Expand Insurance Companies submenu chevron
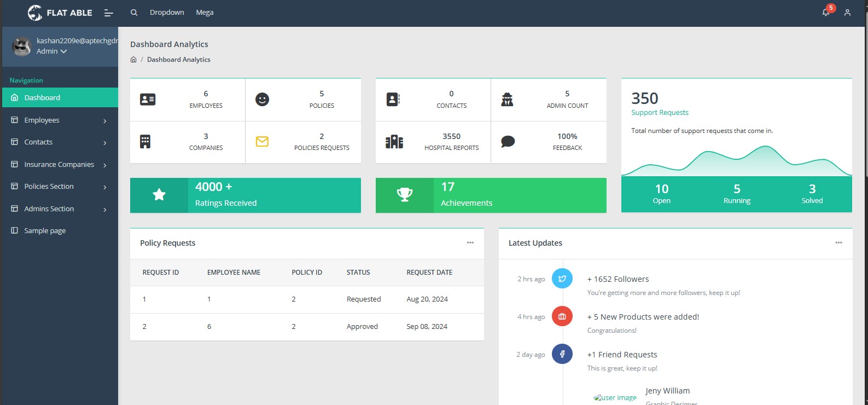The height and width of the screenshot is (405, 868). (104, 165)
